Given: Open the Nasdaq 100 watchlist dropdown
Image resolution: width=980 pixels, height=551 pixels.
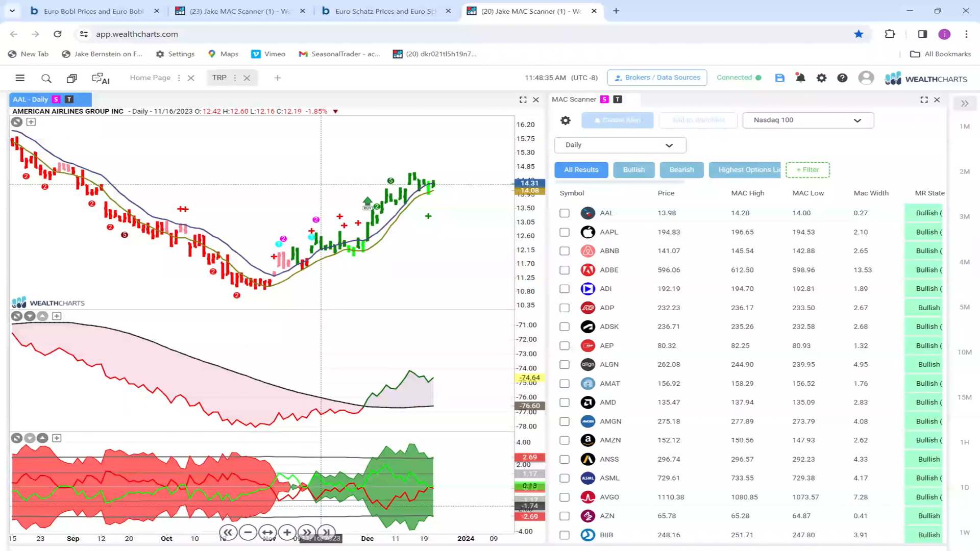Looking at the screenshot, I should (x=808, y=120).
